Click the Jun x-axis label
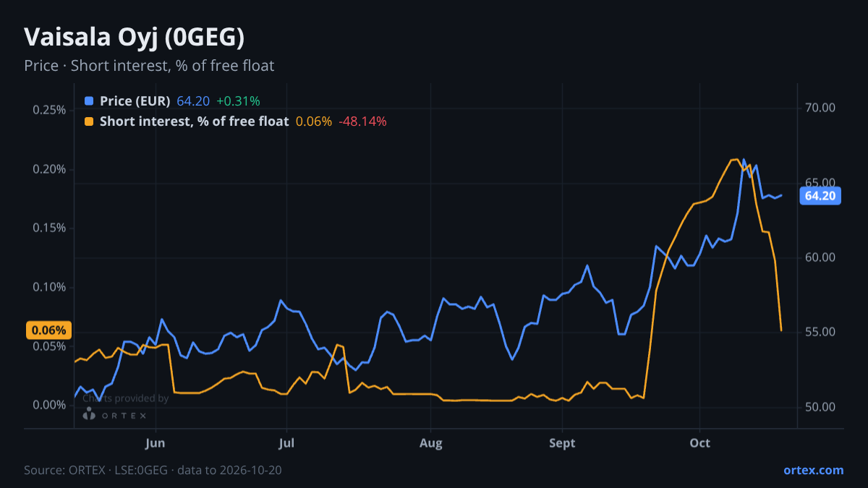 click(156, 442)
